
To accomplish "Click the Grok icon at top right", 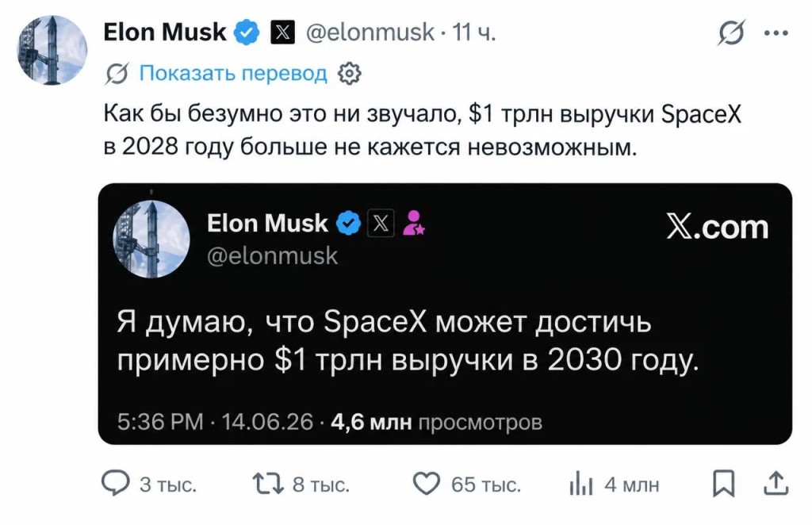I will pos(732,33).
